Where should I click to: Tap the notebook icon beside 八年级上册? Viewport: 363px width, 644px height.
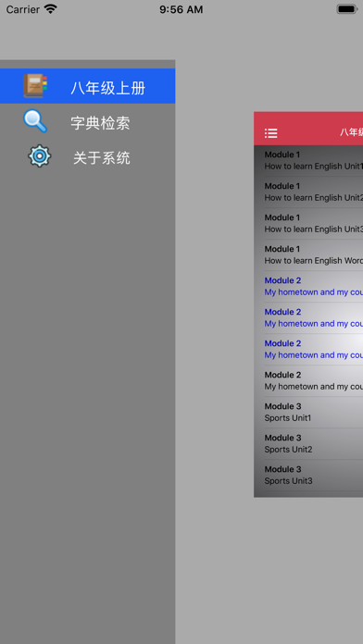coord(35,86)
